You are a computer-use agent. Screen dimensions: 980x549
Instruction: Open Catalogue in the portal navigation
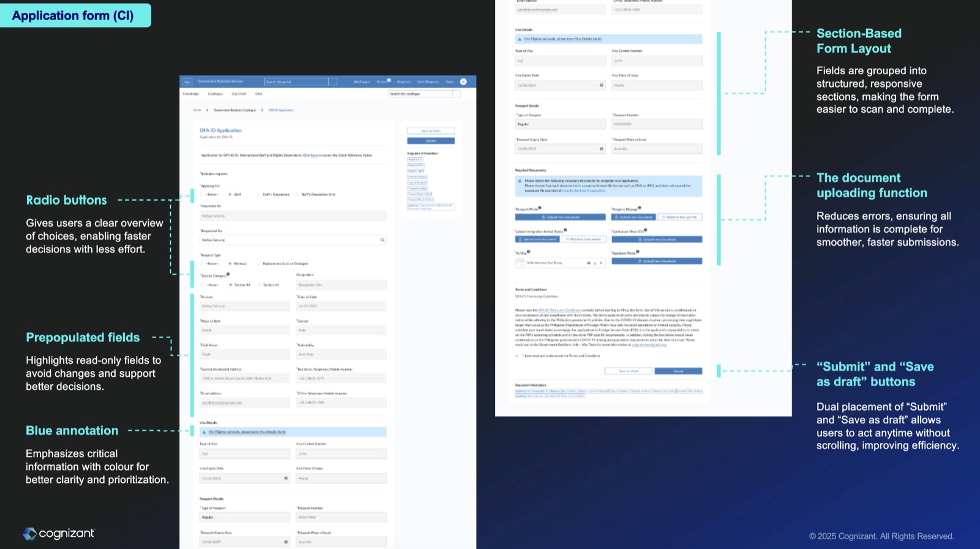[x=215, y=94]
